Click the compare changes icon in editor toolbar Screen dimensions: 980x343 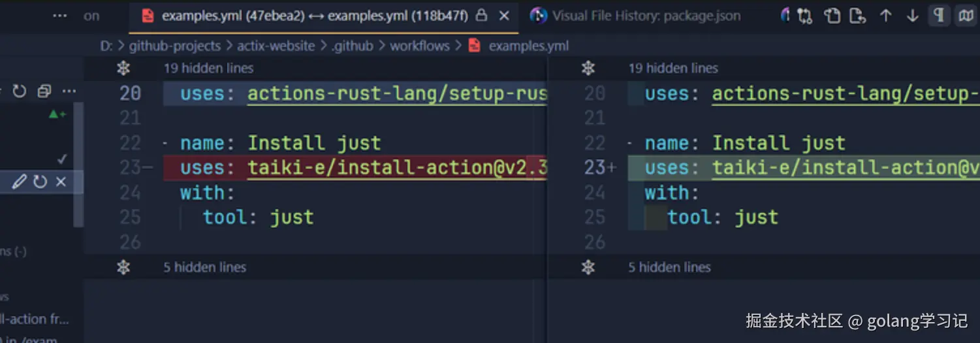pyautogui.click(x=805, y=16)
